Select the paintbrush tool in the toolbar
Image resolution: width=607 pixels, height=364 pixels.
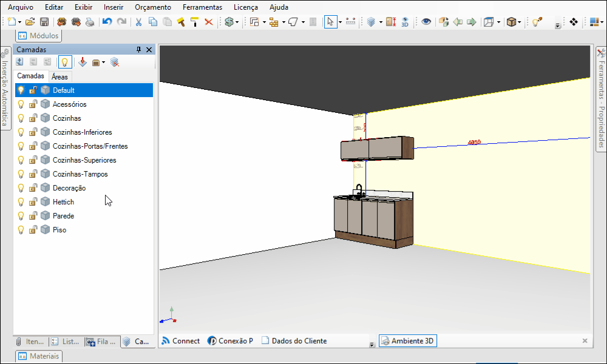click(181, 22)
